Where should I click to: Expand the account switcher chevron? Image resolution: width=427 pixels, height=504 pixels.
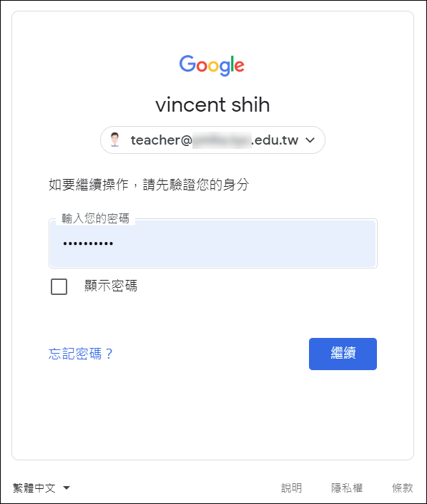[310, 140]
